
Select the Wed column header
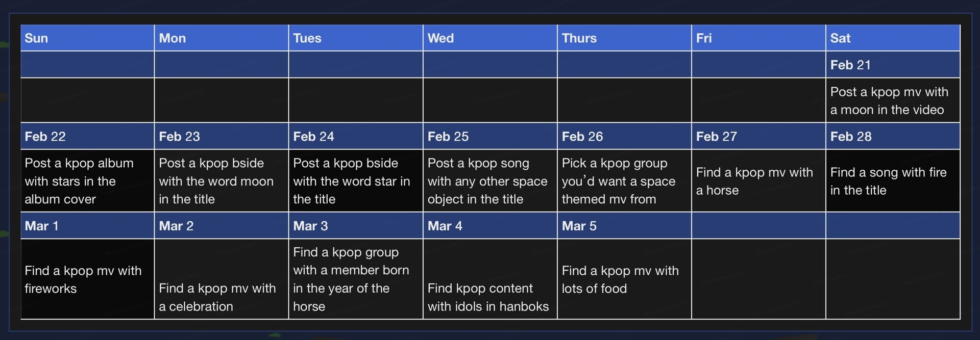click(x=490, y=38)
